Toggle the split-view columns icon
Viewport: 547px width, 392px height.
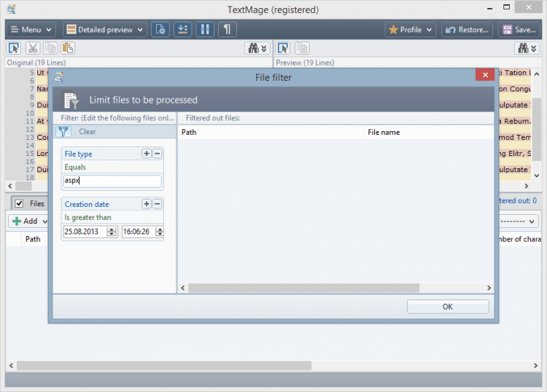coord(205,30)
